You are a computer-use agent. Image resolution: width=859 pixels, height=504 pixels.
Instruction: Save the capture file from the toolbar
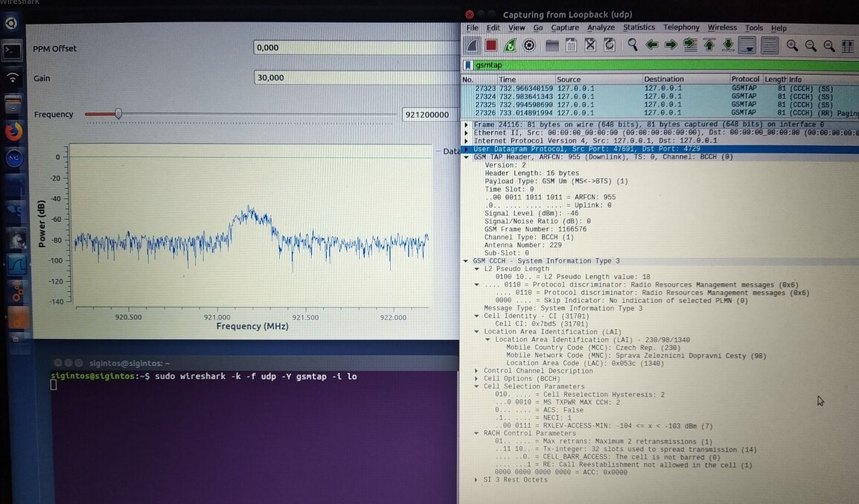(571, 45)
